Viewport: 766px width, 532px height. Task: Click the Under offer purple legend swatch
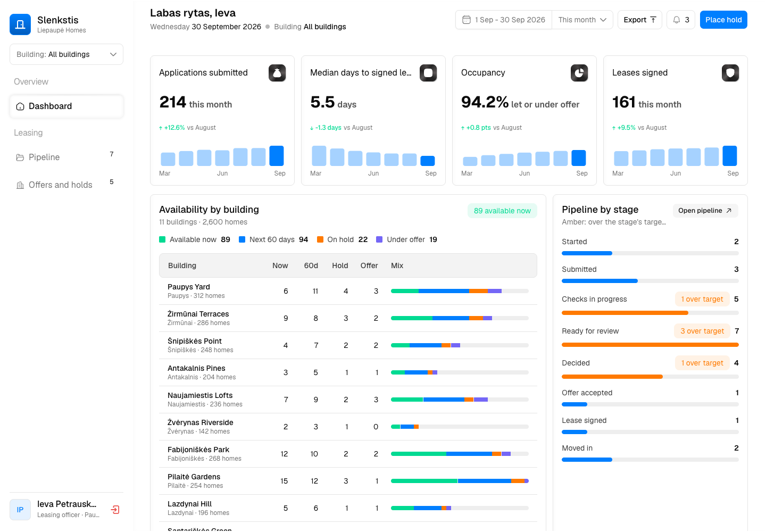tap(379, 239)
